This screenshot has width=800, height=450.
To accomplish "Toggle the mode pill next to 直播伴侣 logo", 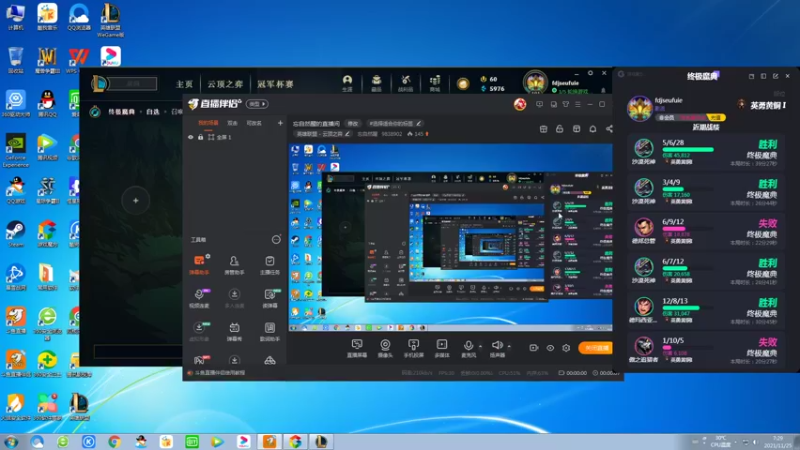I will click(257, 104).
